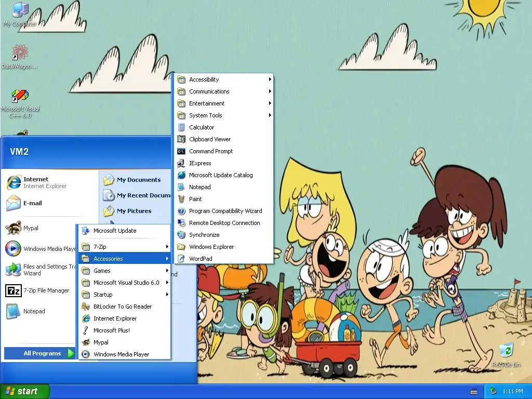Image resolution: width=532 pixels, height=399 pixels.
Task: Click the VM2 user name header
Action: pyautogui.click(x=19, y=152)
